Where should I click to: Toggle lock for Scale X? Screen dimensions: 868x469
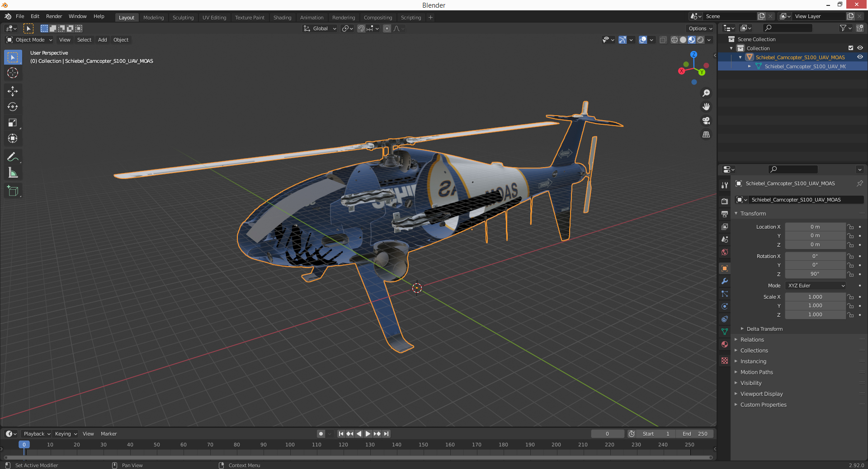tap(850, 297)
